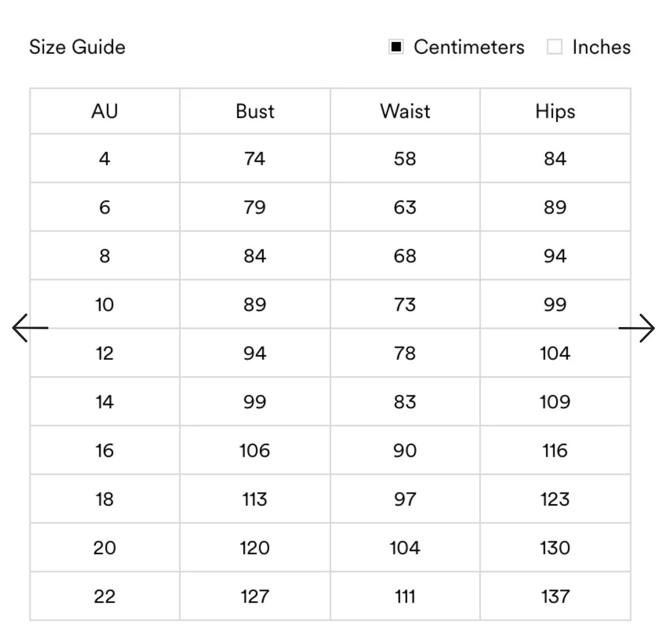
Task: Click hips value 137 in last row
Action: [555, 596]
